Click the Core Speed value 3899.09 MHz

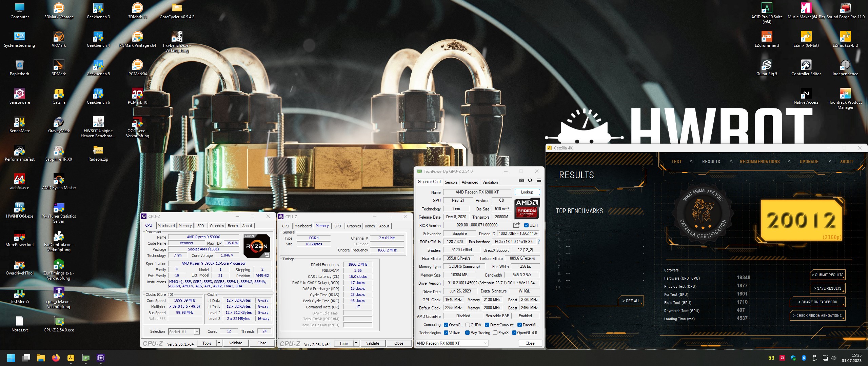coord(185,300)
